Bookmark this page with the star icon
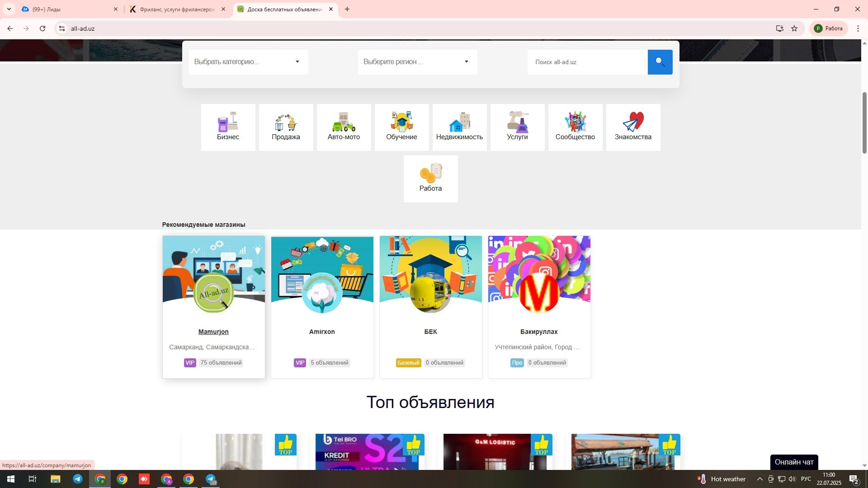This screenshot has height=488, width=868. 794,28
